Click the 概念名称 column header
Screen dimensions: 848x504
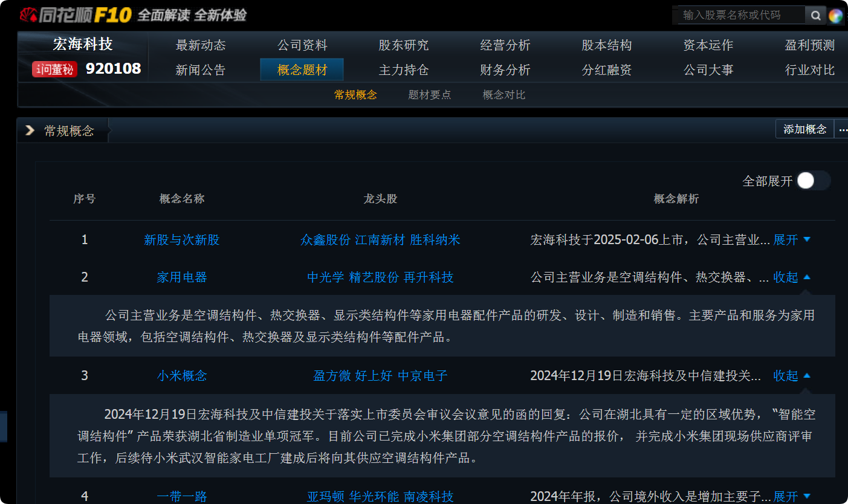coord(182,199)
